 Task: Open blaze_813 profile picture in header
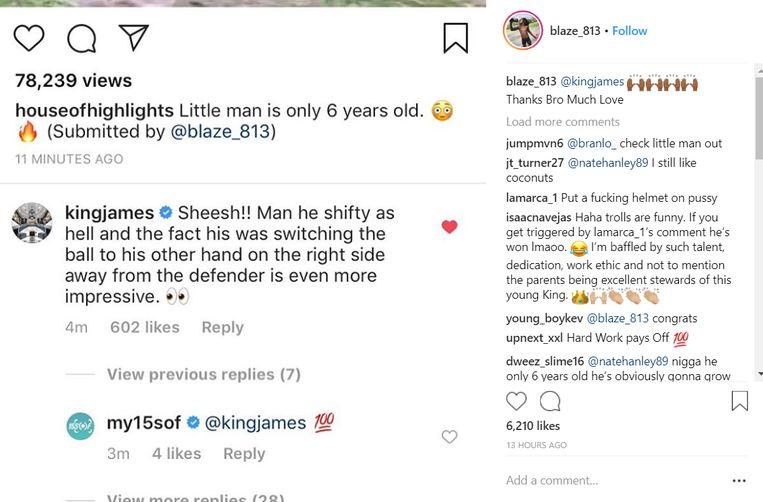pyautogui.click(x=522, y=31)
